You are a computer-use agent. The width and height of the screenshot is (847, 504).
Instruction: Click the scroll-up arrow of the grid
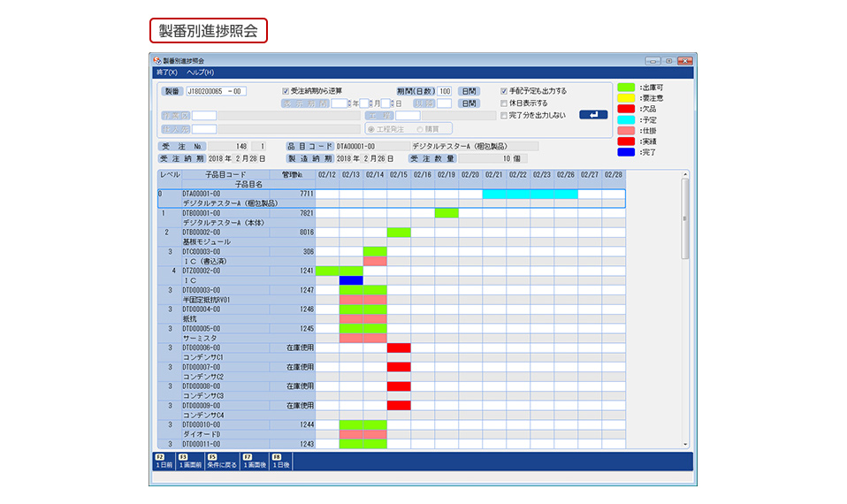click(x=685, y=174)
